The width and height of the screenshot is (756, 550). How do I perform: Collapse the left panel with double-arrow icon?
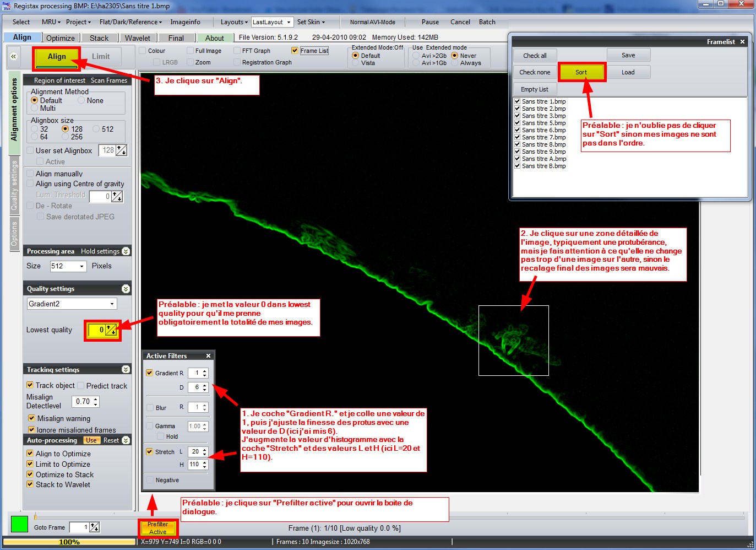[14, 56]
